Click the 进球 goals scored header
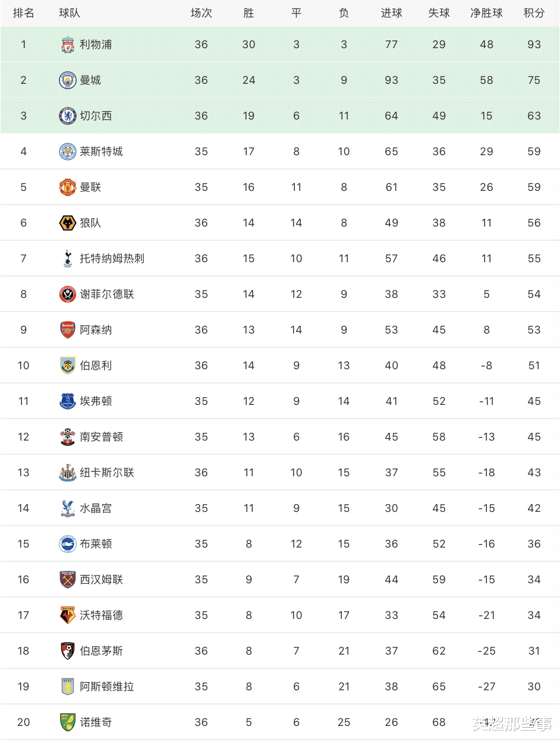560x742 pixels. pyautogui.click(x=391, y=13)
